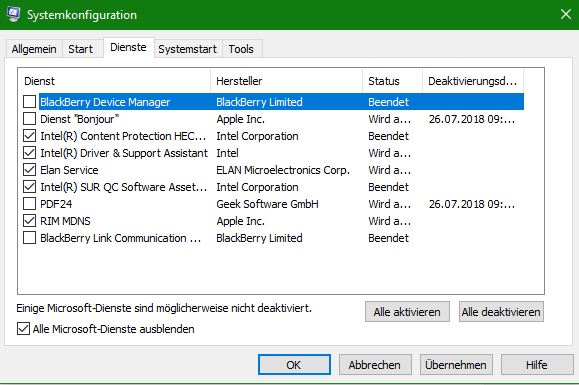Sort by the Hersteller column header
Viewport: 579px width, 385px height.
click(287, 81)
